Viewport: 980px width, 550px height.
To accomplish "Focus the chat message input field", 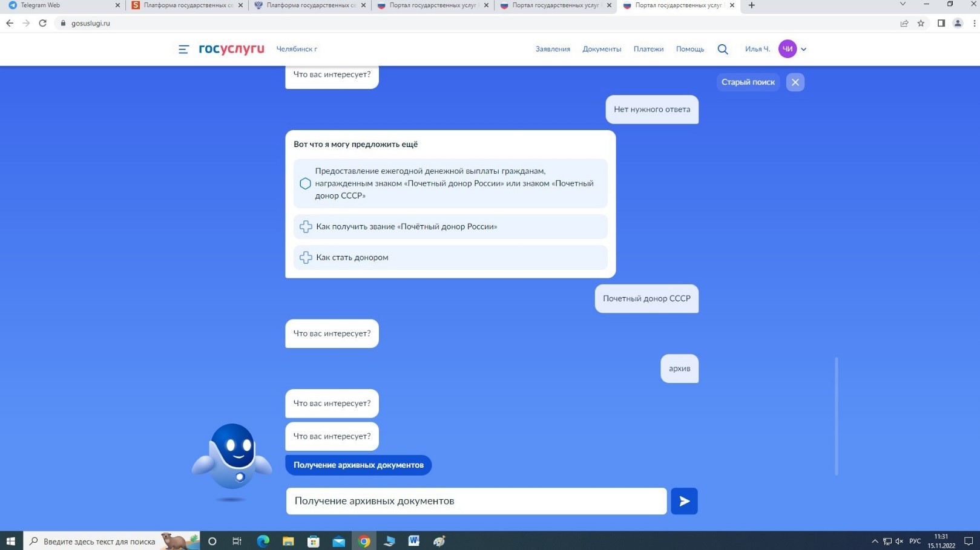I will click(x=476, y=501).
